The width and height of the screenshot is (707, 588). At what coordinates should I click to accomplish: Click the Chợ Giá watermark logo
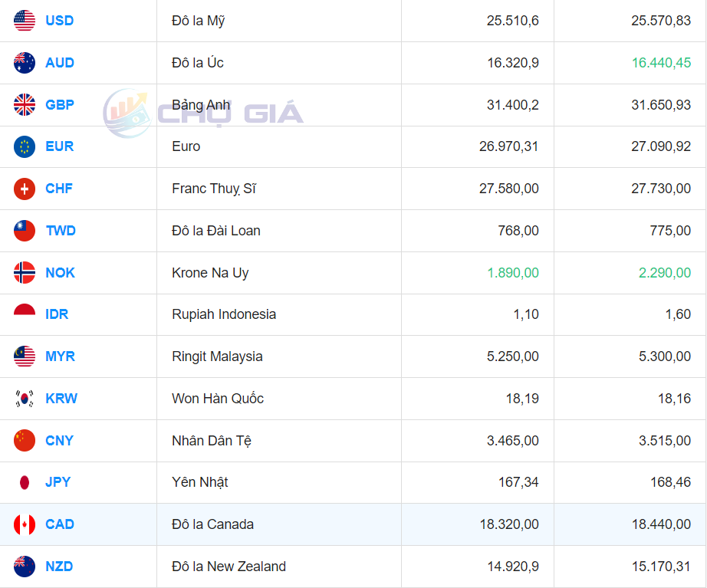click(x=204, y=114)
